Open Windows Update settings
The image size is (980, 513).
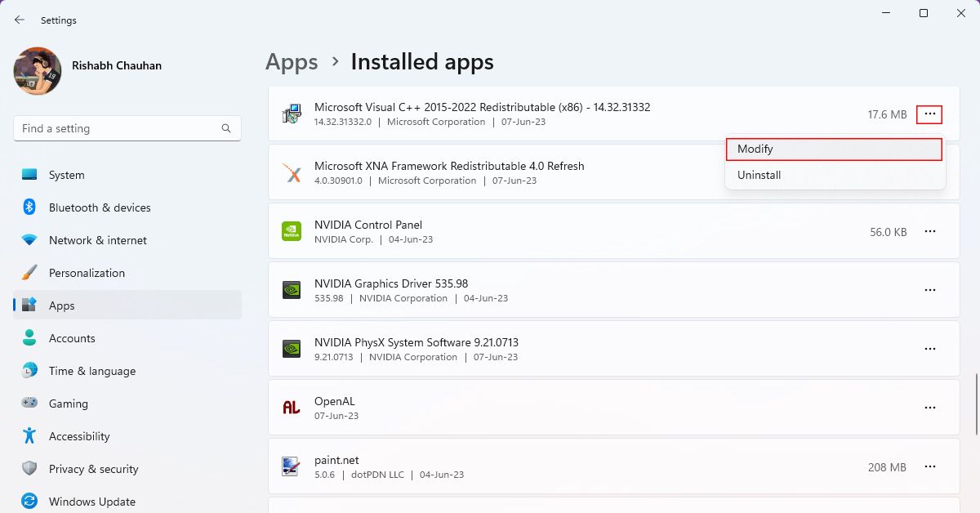click(x=127, y=502)
